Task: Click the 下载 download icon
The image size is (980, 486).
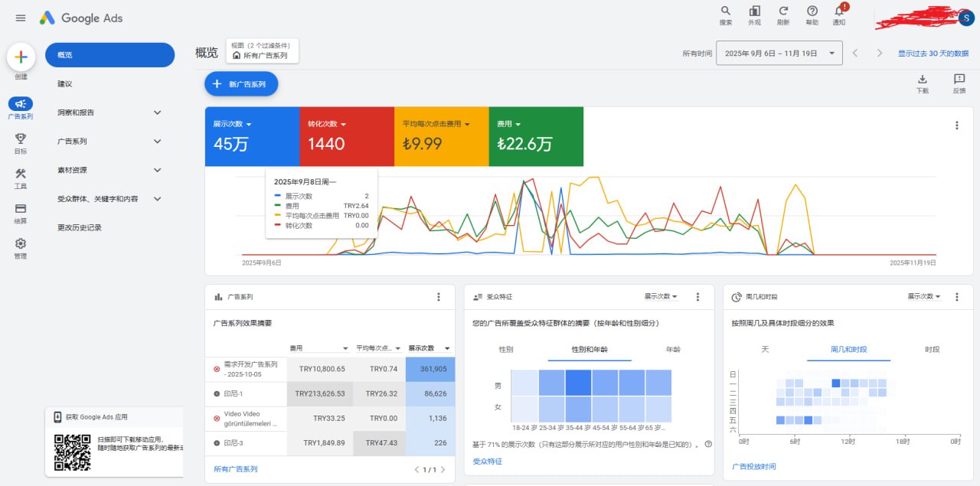Action: [923, 79]
